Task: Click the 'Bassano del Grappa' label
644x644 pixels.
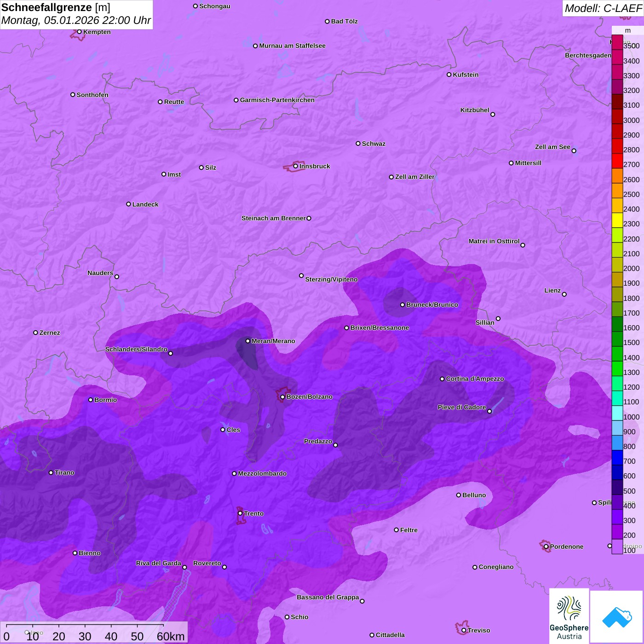Action: pos(328,597)
